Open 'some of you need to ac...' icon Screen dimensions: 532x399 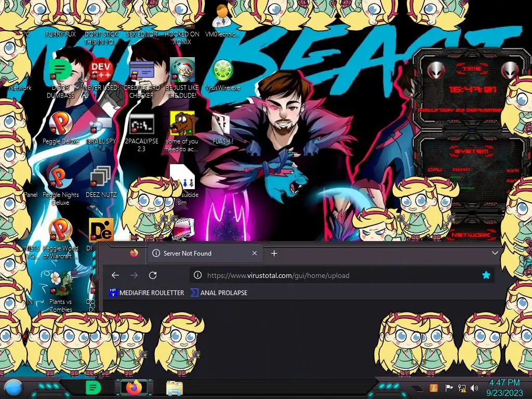pyautogui.click(x=182, y=123)
